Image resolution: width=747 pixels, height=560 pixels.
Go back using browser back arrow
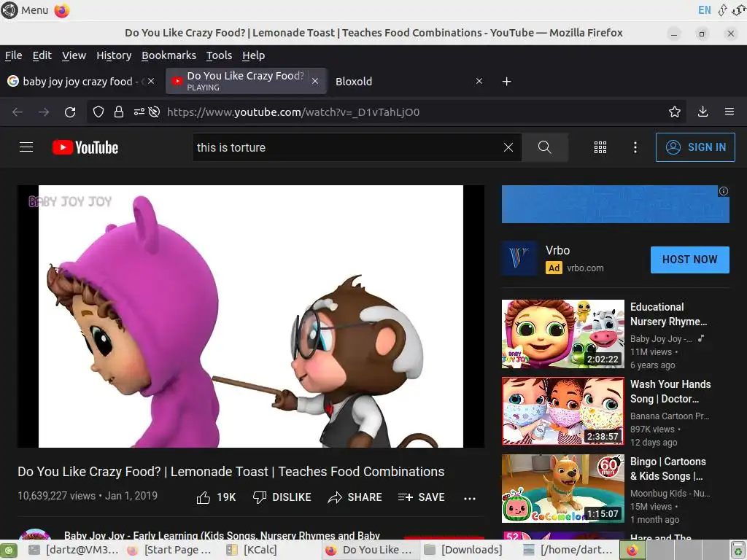click(18, 112)
